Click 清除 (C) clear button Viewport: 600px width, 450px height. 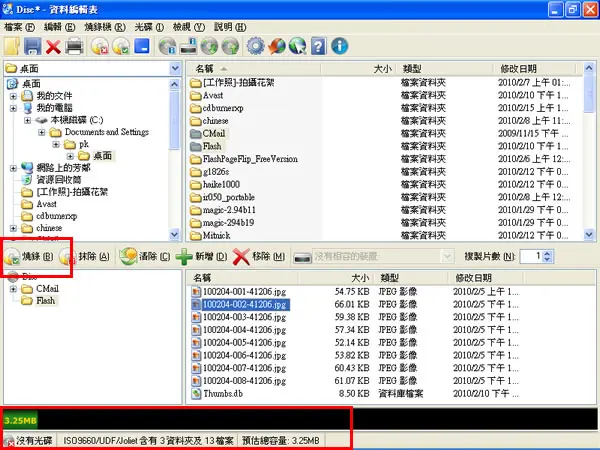point(145,256)
